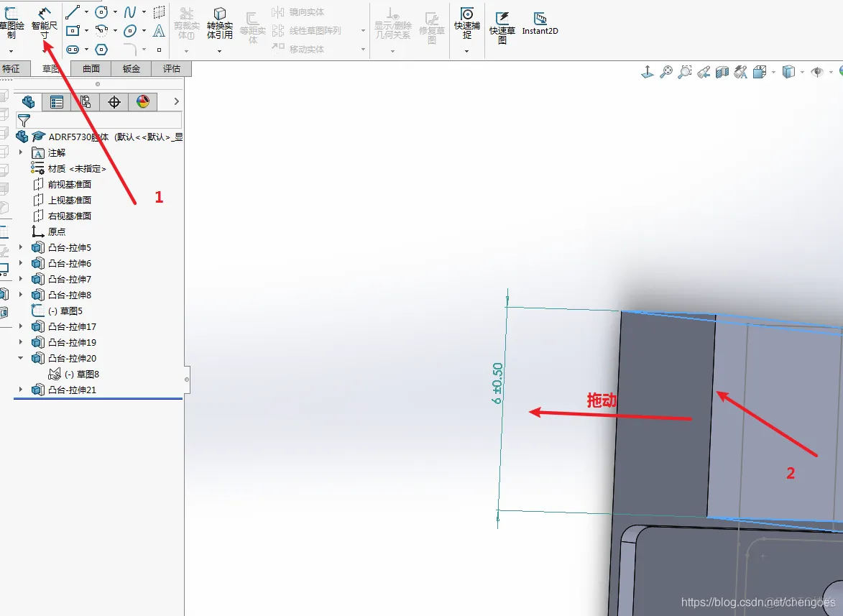Select the Arc sketch tool

click(101, 31)
